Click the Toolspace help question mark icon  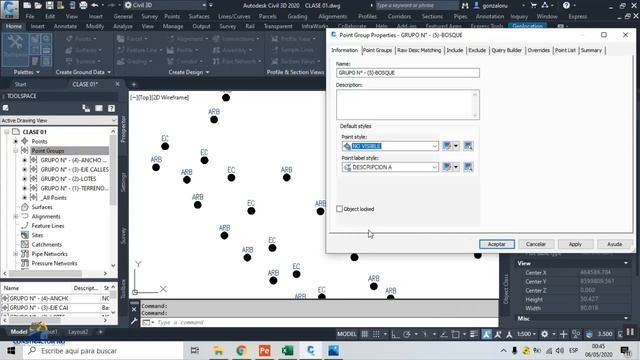point(111,108)
